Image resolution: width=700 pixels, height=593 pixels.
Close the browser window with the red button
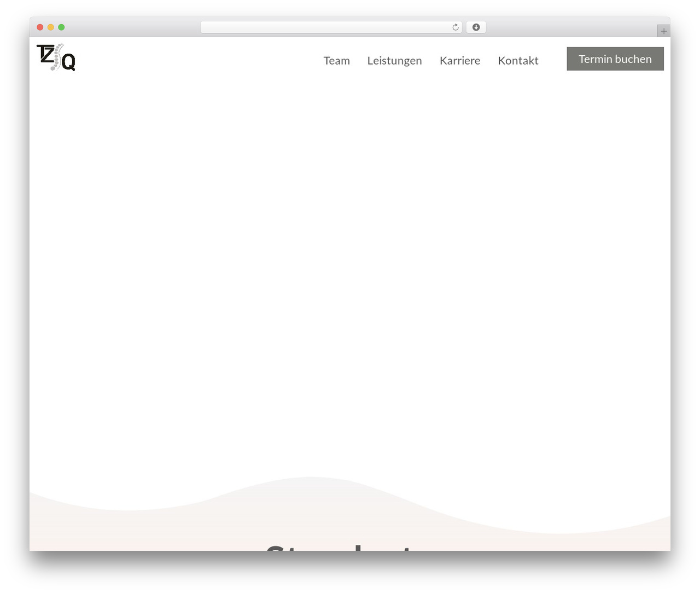(40, 27)
